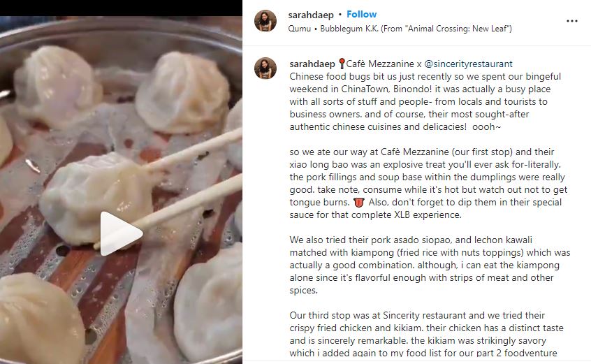Open the Qumu artist audio link
This screenshot has height=364, width=591.
pos(299,29)
